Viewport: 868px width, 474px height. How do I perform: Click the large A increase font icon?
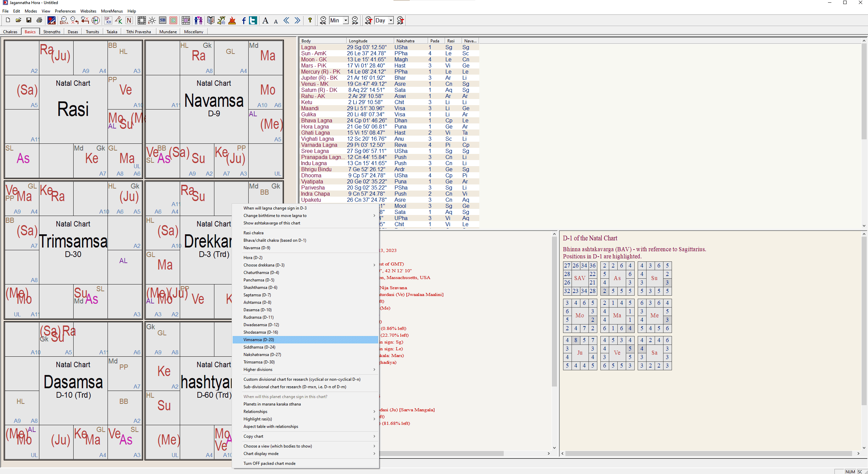pyautogui.click(x=265, y=21)
